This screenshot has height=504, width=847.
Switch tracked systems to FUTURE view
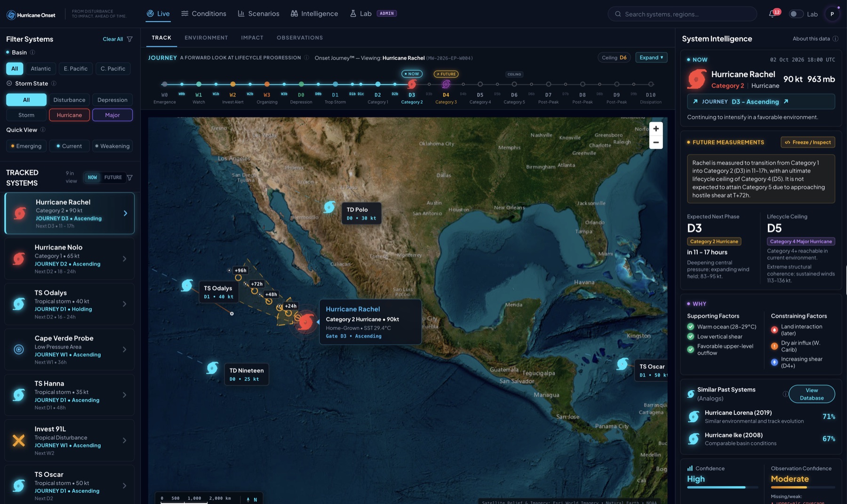click(113, 178)
